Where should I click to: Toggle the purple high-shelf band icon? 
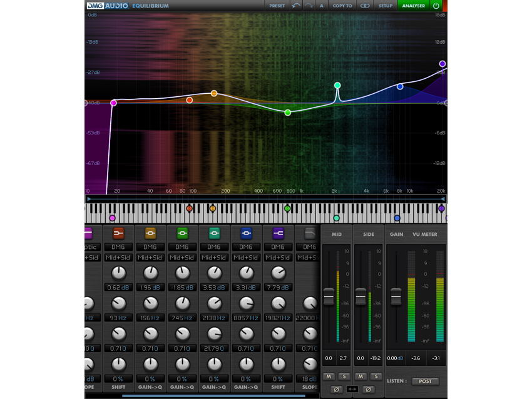[278, 233]
